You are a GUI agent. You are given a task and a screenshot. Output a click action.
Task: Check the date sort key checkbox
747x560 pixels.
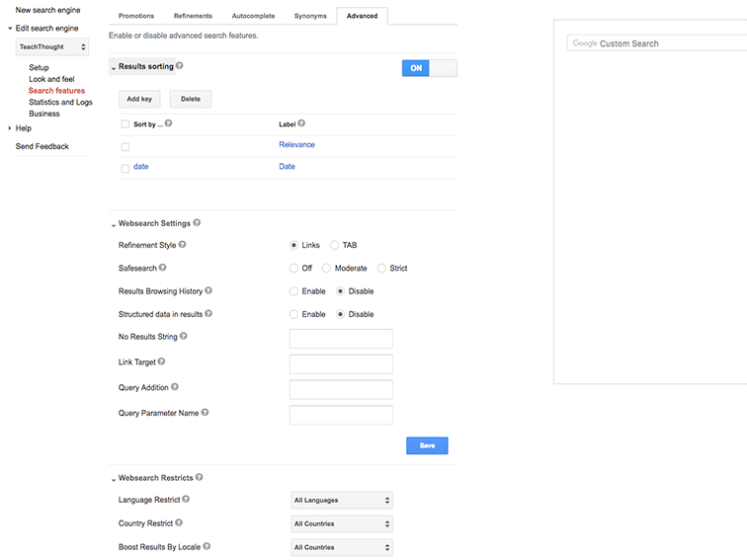125,168
